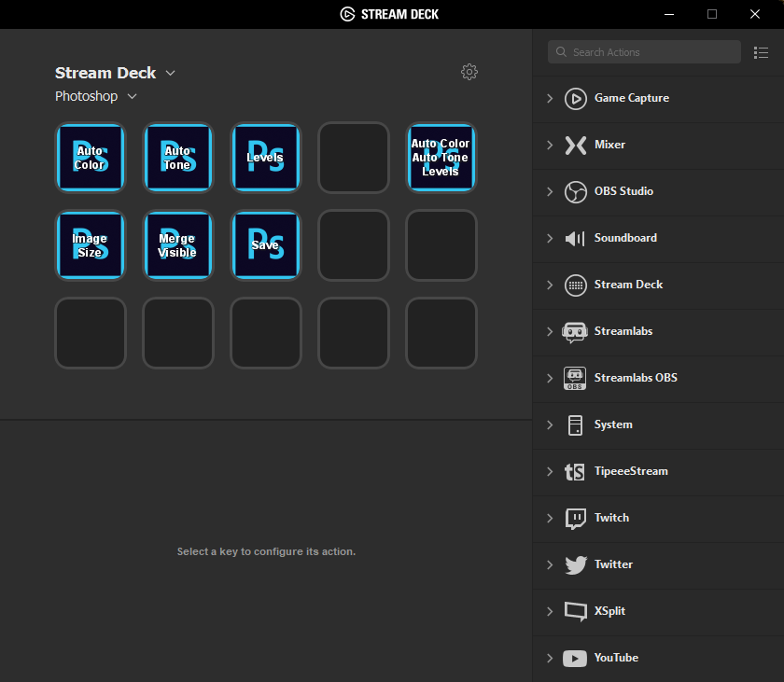Click the Photoshop profile name

coord(87,96)
